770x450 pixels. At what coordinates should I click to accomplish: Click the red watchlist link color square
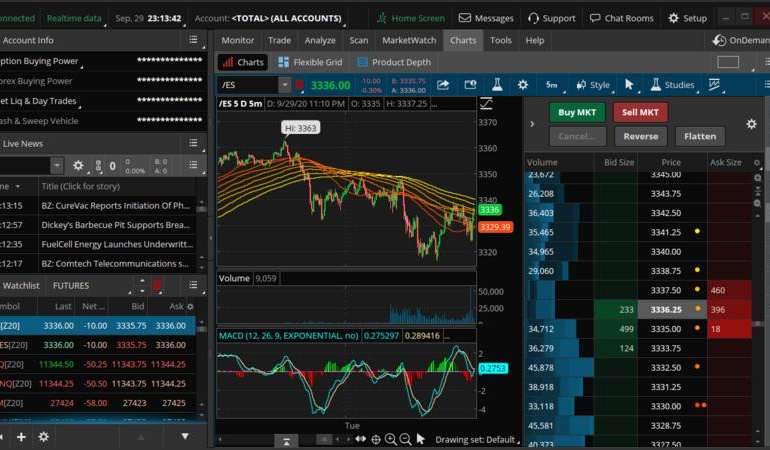click(157, 285)
